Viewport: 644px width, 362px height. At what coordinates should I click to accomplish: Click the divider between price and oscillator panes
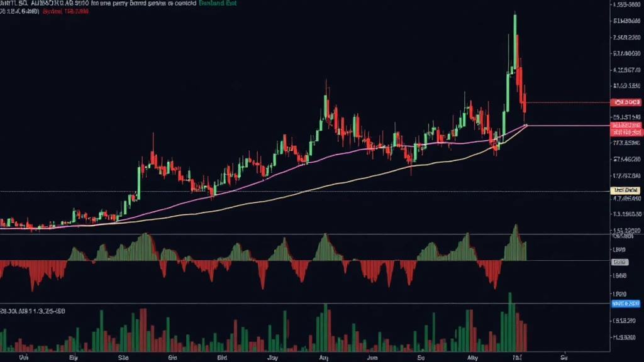(x=314, y=234)
